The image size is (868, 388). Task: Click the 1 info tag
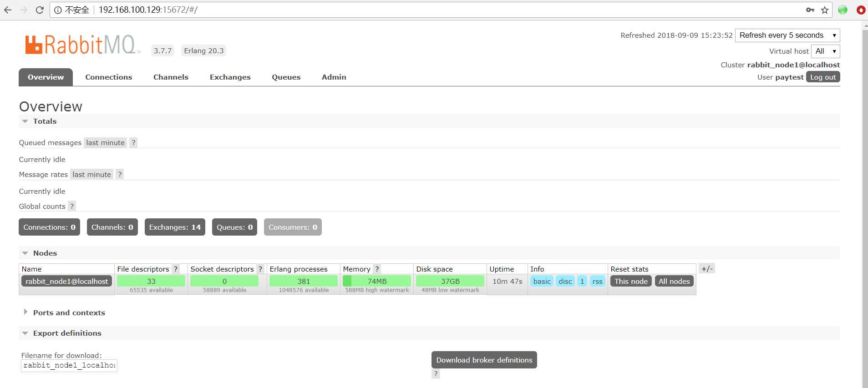click(x=582, y=282)
